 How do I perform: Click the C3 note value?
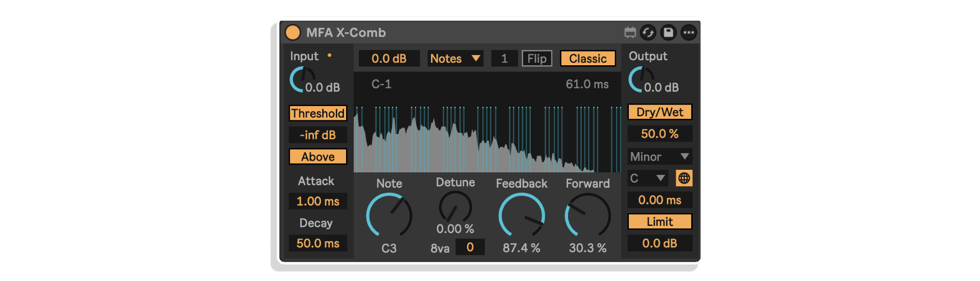[x=389, y=248]
